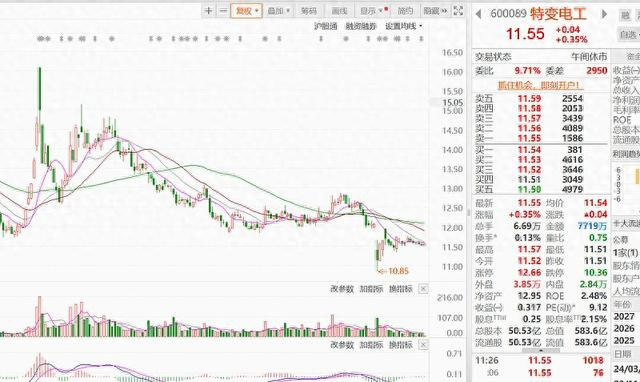Select the 融资融券 tab label
The height and width of the screenshot is (382, 640).
[x=360, y=26]
